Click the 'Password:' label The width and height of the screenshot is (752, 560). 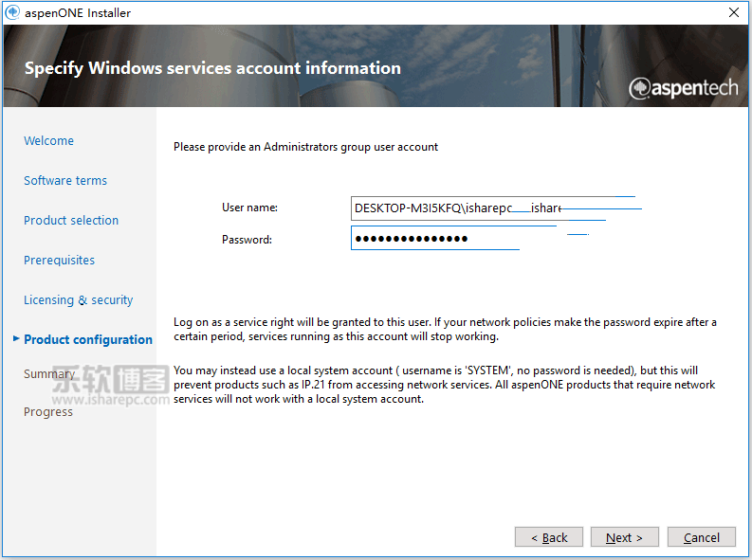[x=247, y=240]
